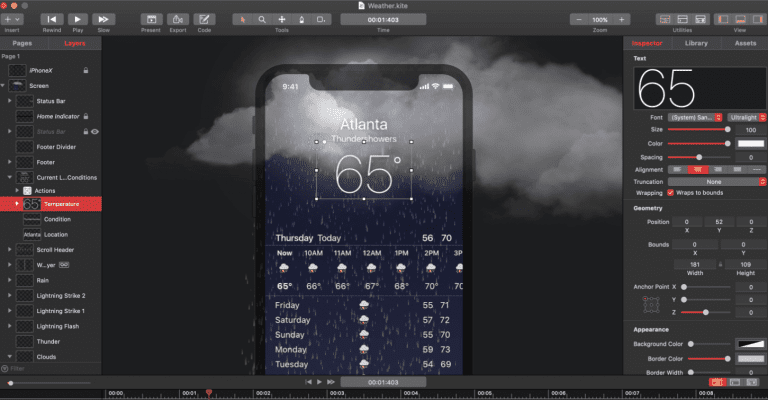Expand the Scroll Header layer
Screen dimensions: 768x400
[x=10, y=250]
